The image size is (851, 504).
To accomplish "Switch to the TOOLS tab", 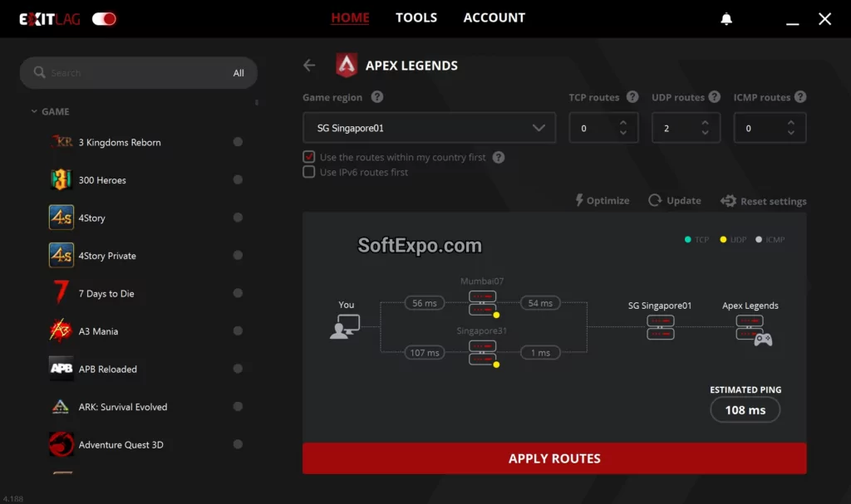I will tap(416, 17).
